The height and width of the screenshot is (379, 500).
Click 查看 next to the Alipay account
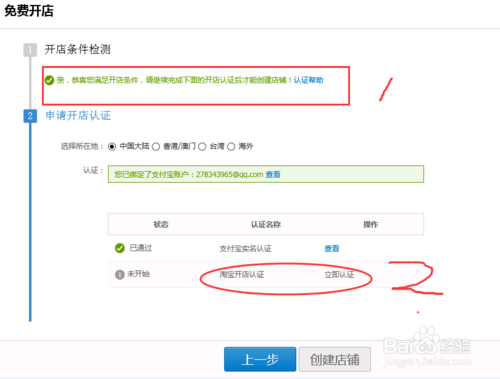pos(273,174)
